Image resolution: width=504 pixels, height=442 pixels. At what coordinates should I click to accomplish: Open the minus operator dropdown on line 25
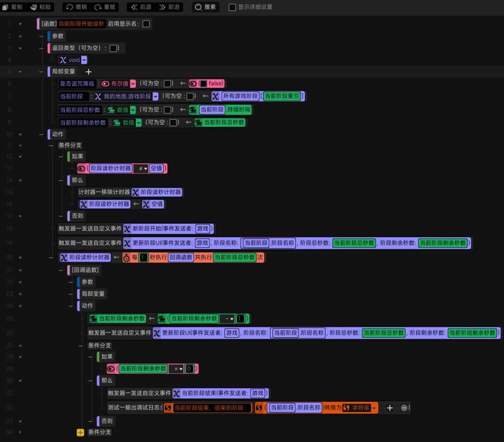tap(229, 319)
